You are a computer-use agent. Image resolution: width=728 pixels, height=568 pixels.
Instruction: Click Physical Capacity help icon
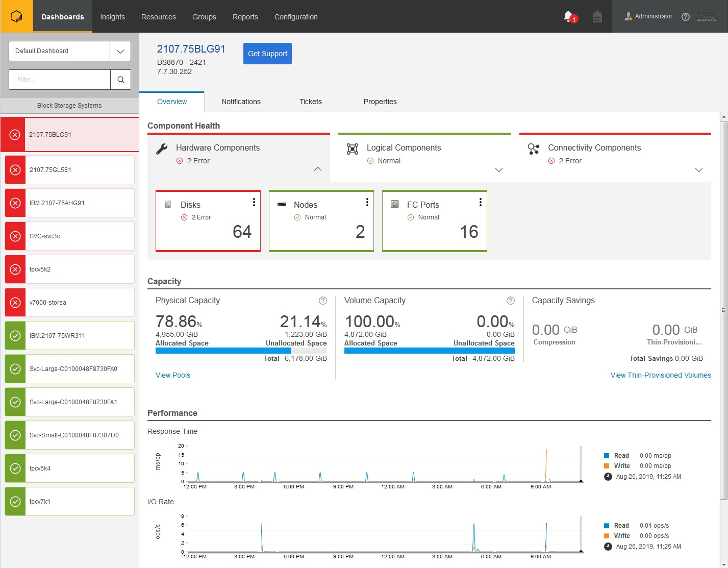tap(322, 301)
